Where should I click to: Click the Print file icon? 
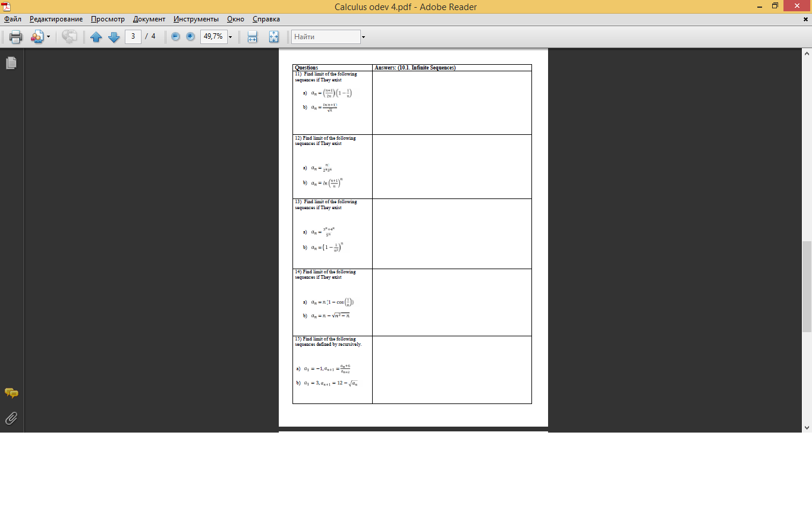click(15, 37)
